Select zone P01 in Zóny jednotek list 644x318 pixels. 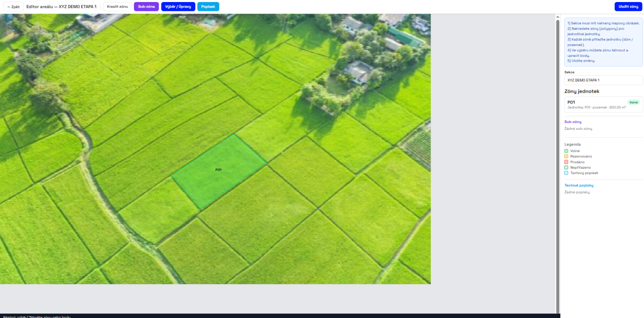click(596, 104)
